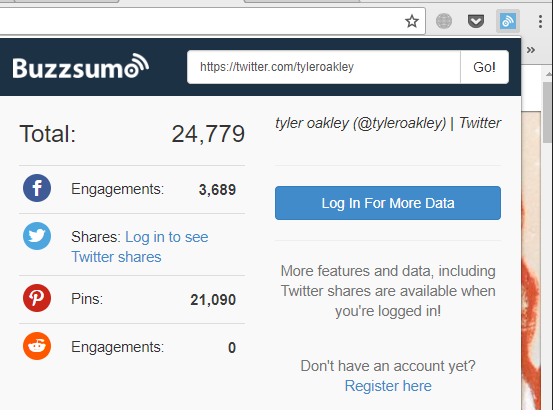The width and height of the screenshot is (553, 410).
Task: Bookmark page with the star icon
Action: [x=412, y=22]
